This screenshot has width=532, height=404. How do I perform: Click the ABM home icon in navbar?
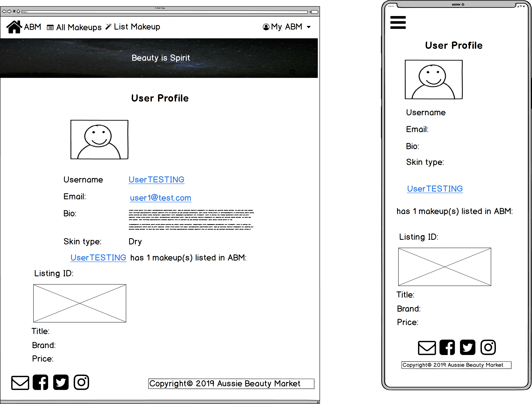click(x=14, y=27)
